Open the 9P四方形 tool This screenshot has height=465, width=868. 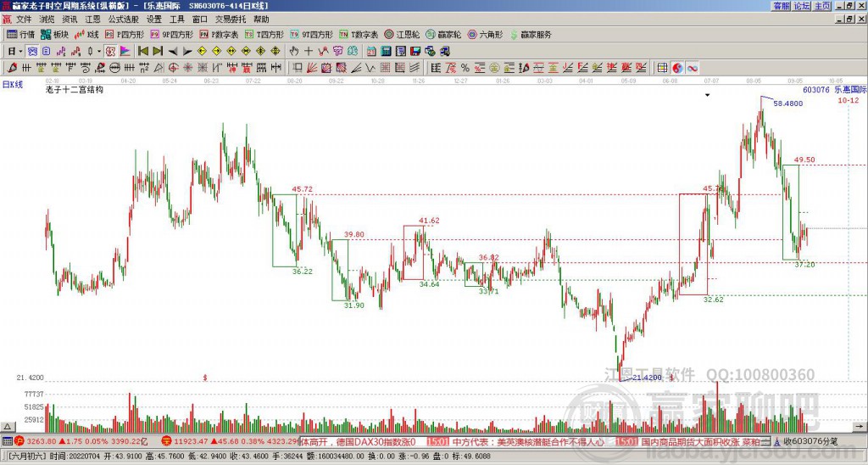172,34
